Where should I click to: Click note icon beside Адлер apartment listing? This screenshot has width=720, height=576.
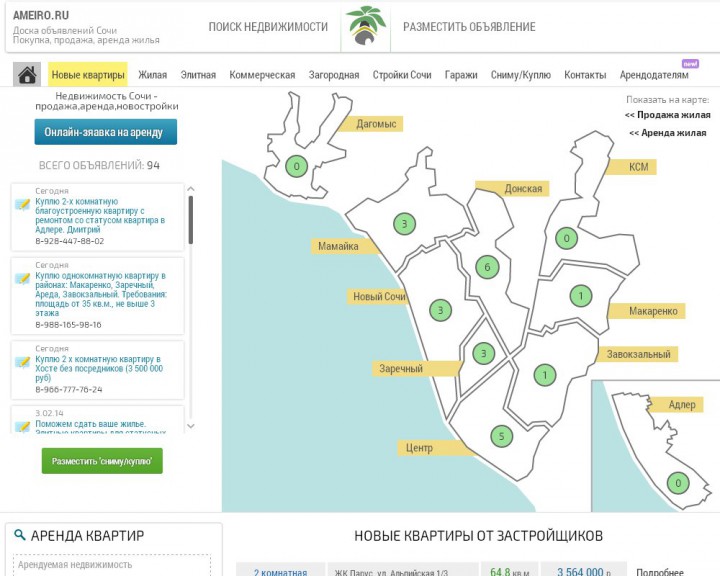pos(22,205)
